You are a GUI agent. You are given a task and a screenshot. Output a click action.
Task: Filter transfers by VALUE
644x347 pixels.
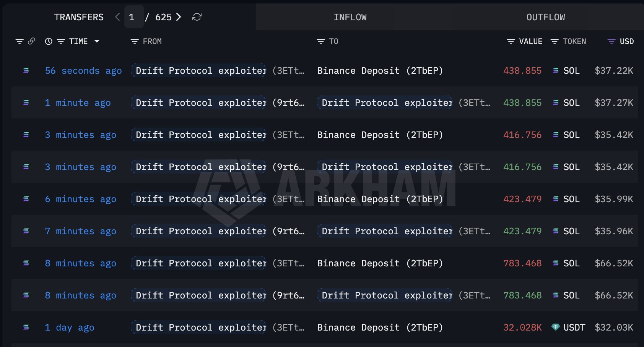pyautogui.click(x=511, y=41)
